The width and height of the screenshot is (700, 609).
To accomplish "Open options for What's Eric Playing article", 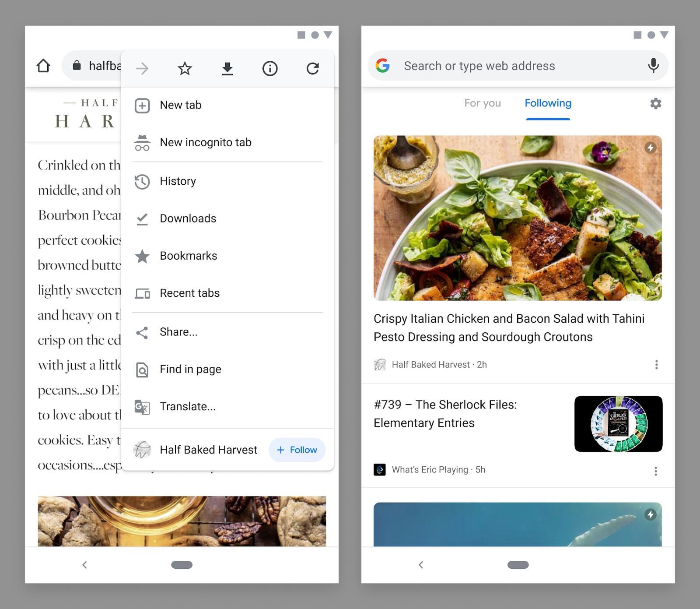I will [x=655, y=471].
